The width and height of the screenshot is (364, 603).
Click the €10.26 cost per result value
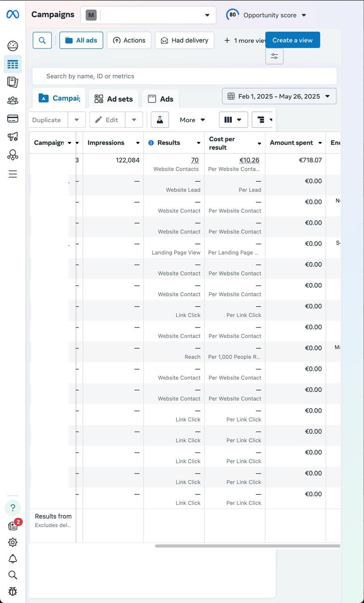[x=249, y=160]
